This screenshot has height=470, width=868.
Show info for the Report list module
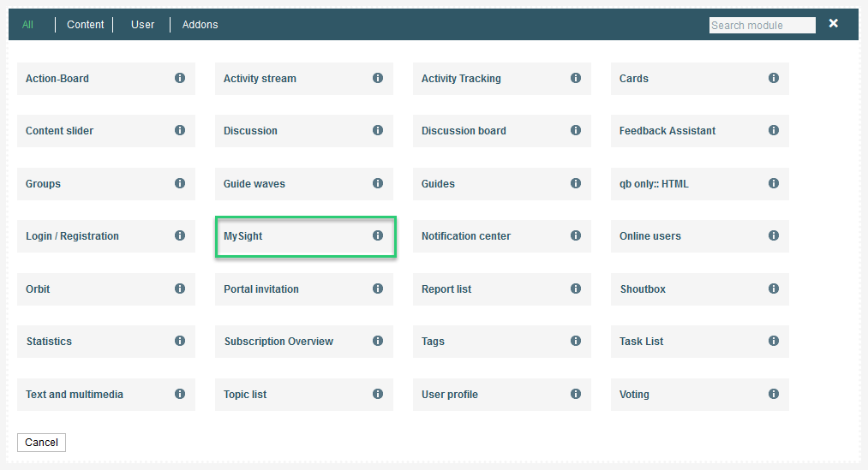click(x=576, y=289)
